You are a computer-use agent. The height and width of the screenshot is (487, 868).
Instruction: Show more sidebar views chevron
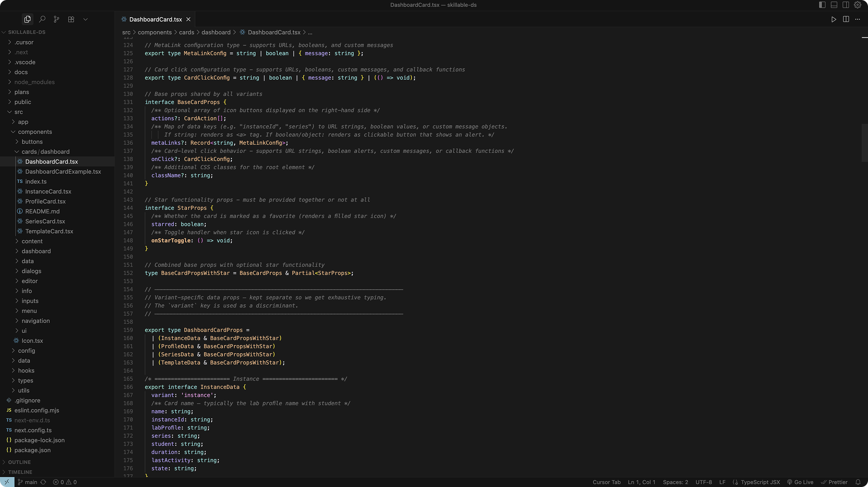coord(86,19)
